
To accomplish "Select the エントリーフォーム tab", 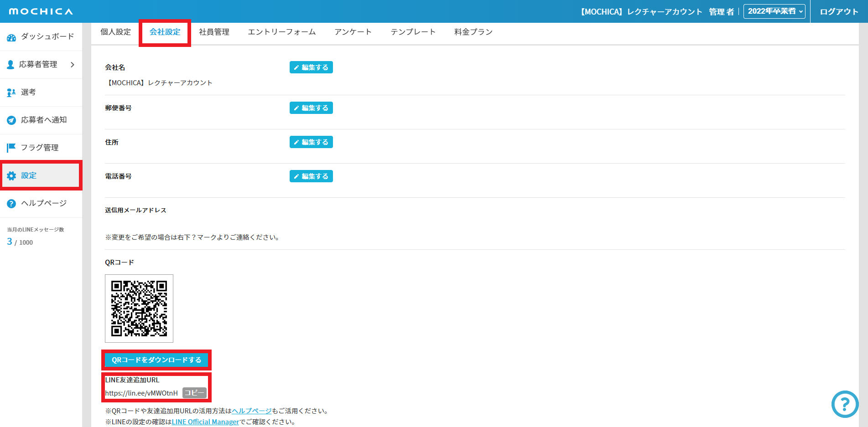I will click(x=281, y=32).
